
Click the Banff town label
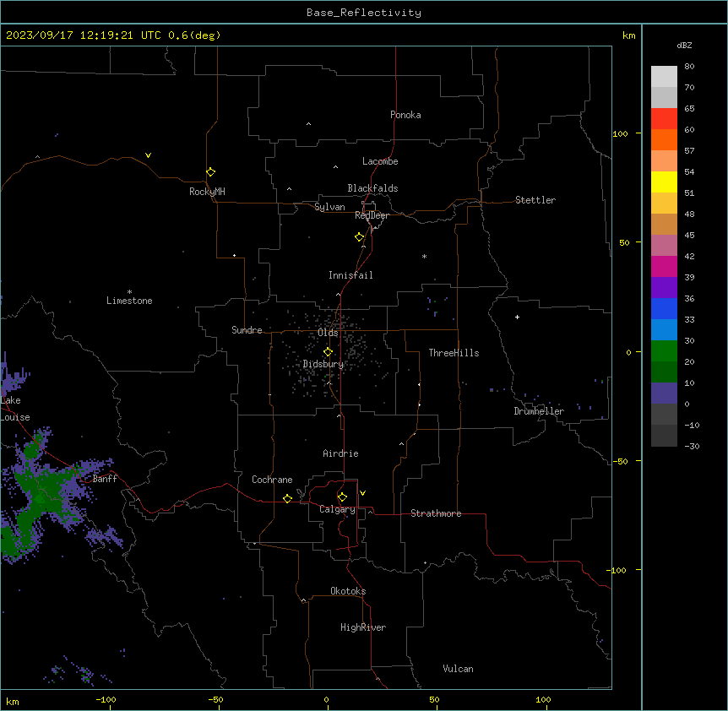(105, 479)
